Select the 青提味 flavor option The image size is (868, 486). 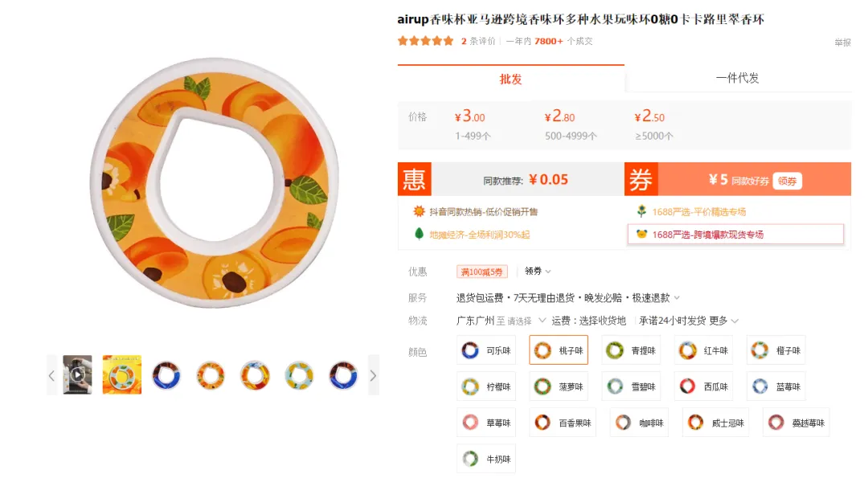631,349
